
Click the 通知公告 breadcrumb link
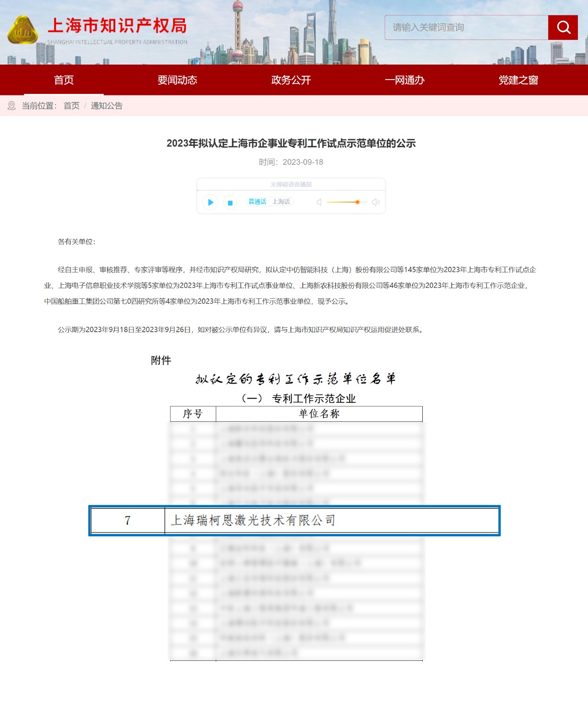click(x=106, y=106)
